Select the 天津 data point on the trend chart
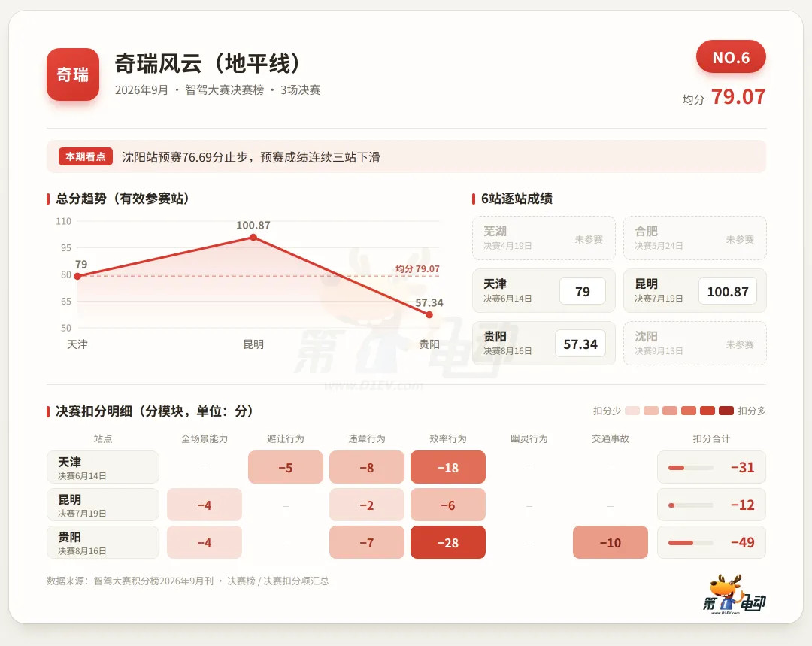This screenshot has width=812, height=646. click(x=77, y=276)
